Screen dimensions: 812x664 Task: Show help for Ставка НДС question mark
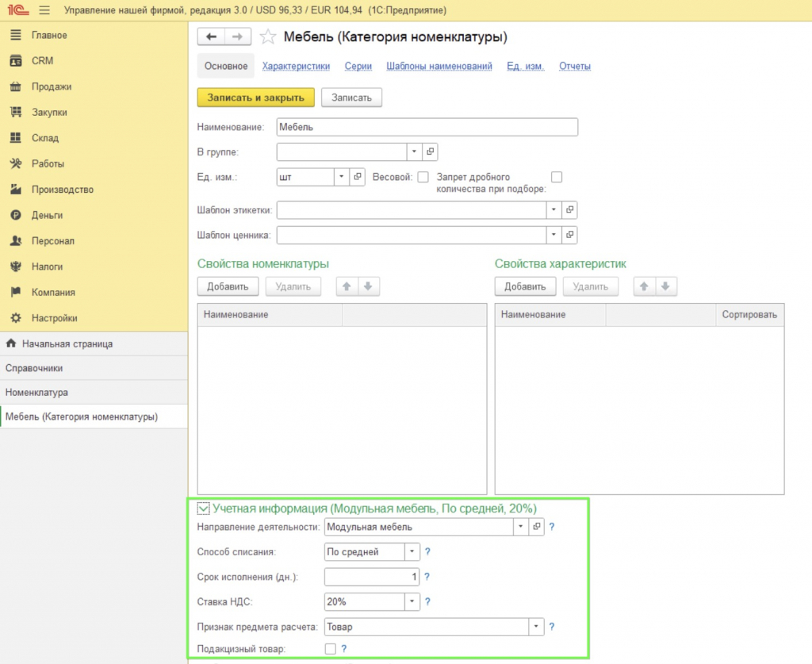(427, 601)
